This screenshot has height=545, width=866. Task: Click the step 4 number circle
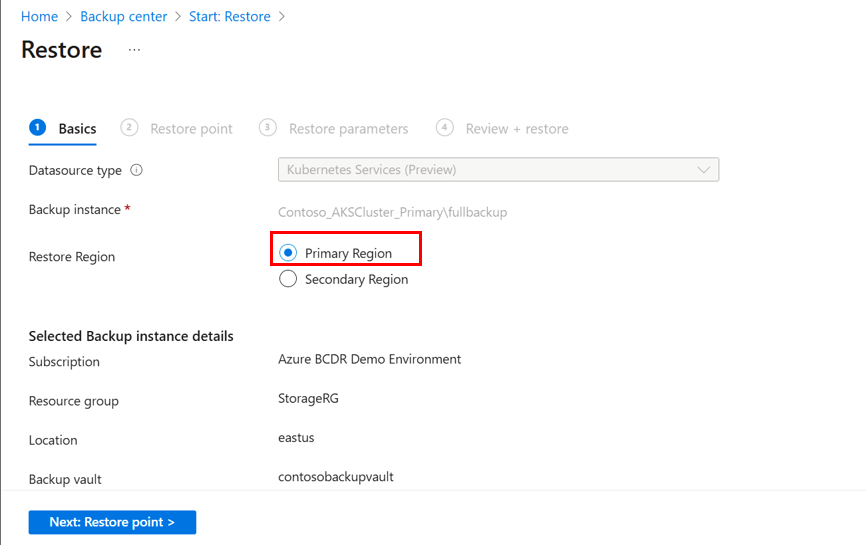(x=445, y=127)
